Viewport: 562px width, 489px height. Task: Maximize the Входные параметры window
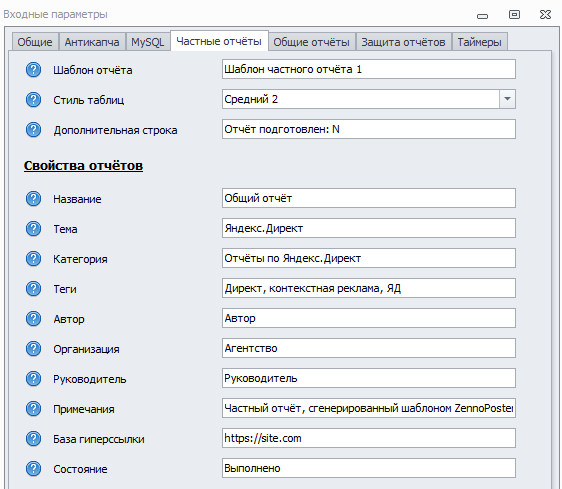click(x=514, y=14)
